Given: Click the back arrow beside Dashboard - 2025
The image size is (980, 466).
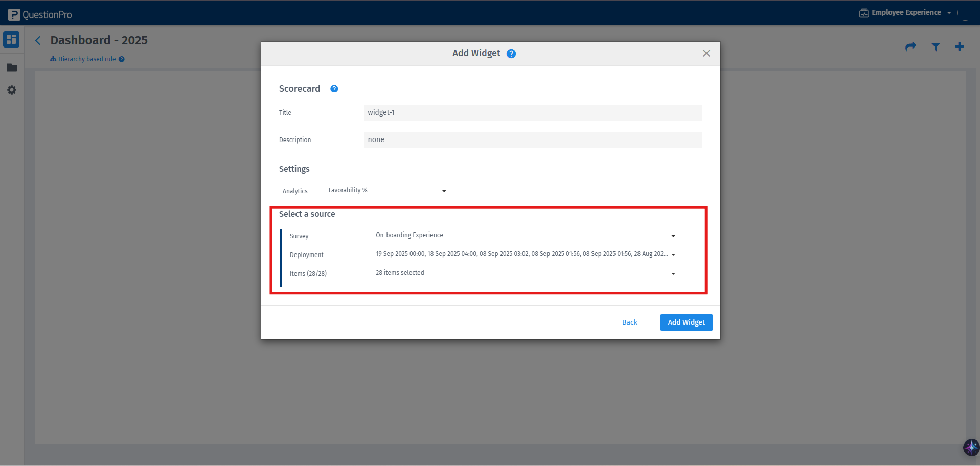Looking at the screenshot, I should (37, 40).
